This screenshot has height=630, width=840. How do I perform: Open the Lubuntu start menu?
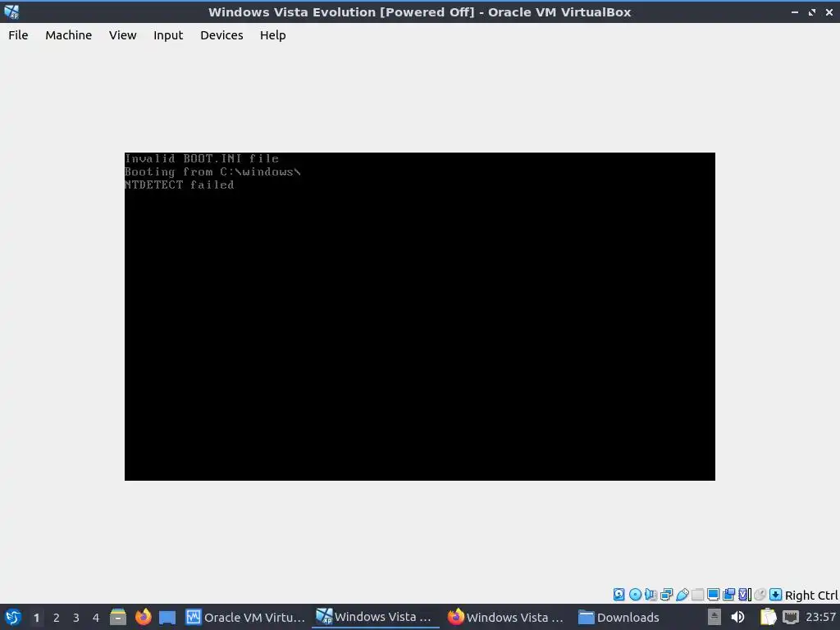tap(12, 617)
